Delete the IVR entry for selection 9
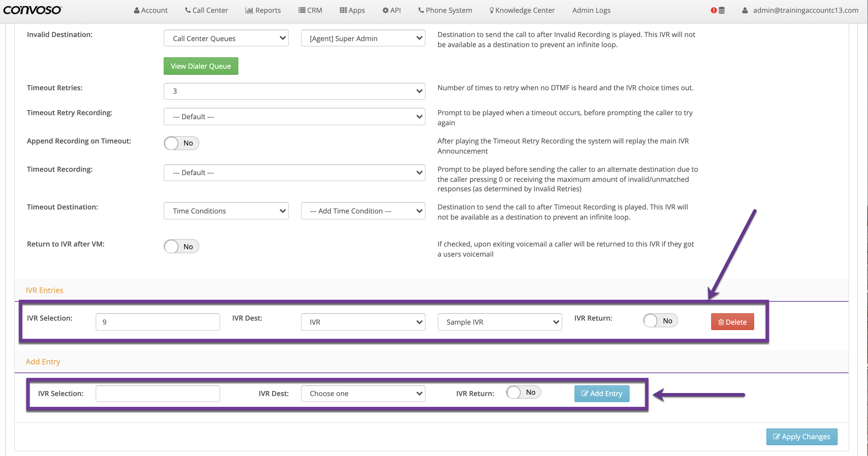This screenshot has width=868, height=456. point(732,322)
